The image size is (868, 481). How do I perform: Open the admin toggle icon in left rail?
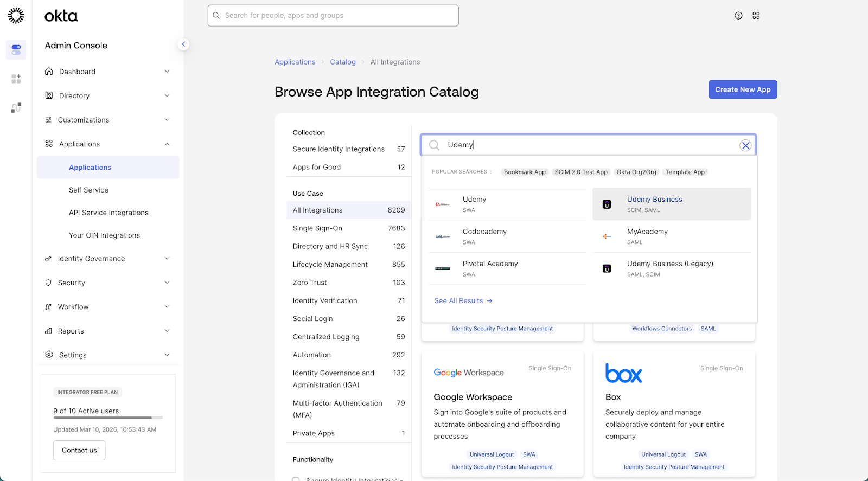pyautogui.click(x=16, y=50)
